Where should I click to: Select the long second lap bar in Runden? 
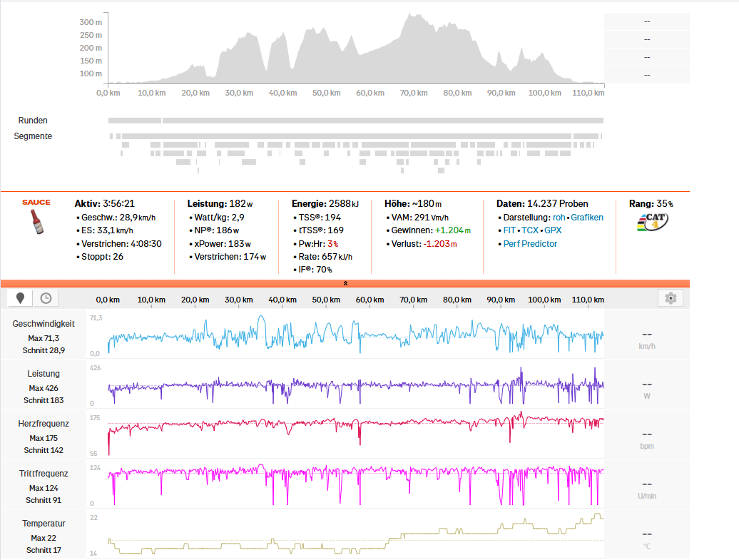point(382,121)
